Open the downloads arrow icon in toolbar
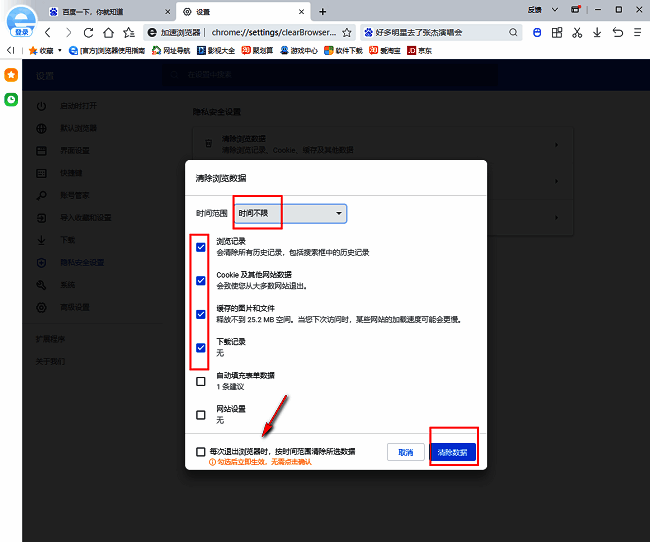 597,32
